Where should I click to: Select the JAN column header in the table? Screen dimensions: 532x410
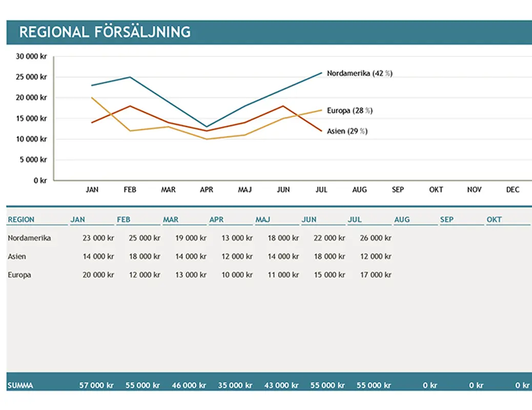(x=78, y=219)
